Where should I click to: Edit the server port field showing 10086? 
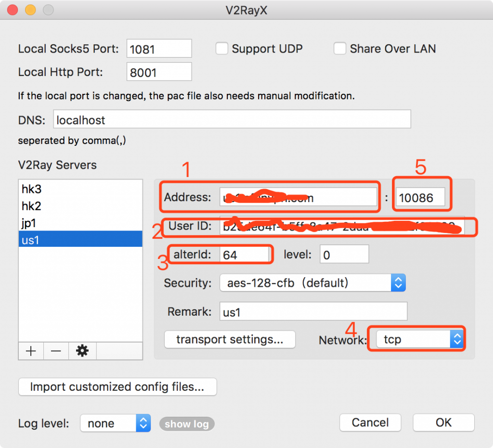coord(420,197)
